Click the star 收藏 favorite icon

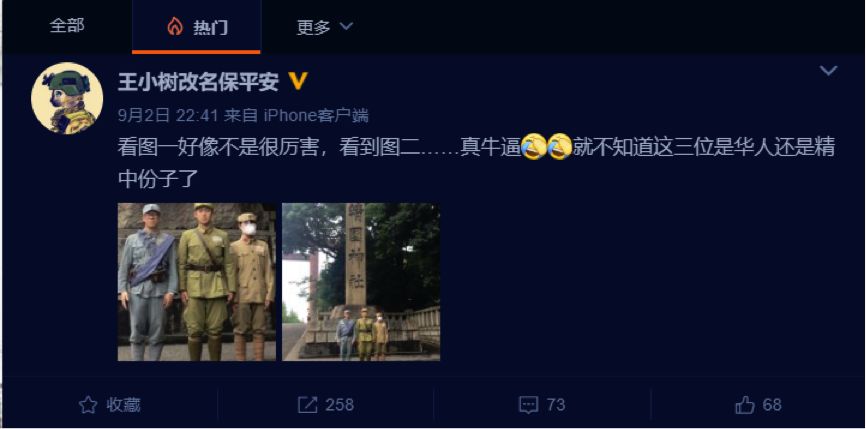tap(88, 405)
